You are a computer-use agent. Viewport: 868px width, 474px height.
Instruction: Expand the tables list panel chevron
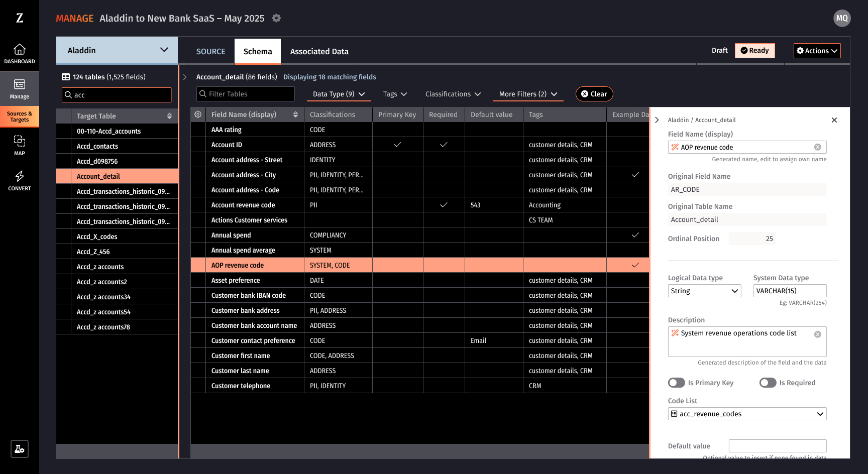[x=185, y=77]
